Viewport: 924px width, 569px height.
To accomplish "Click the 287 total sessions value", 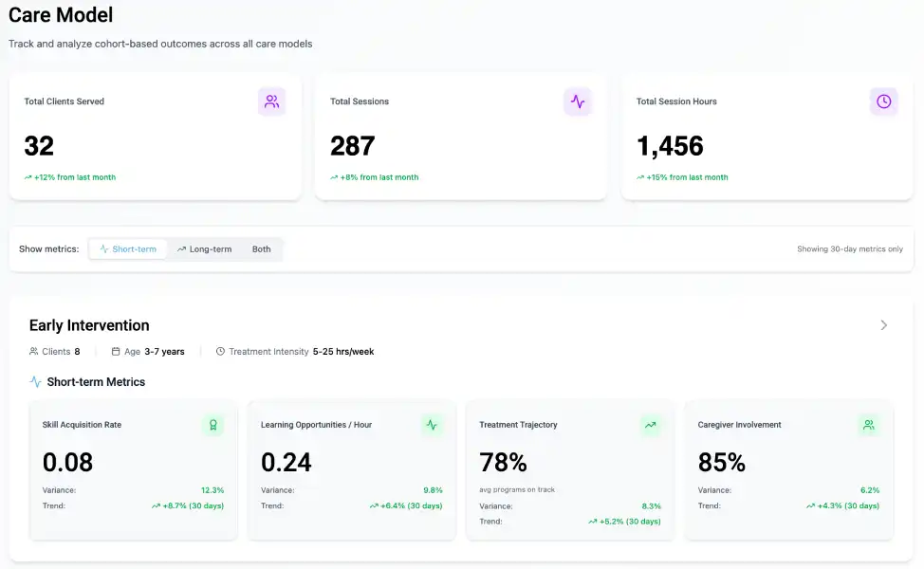I will coord(352,146).
